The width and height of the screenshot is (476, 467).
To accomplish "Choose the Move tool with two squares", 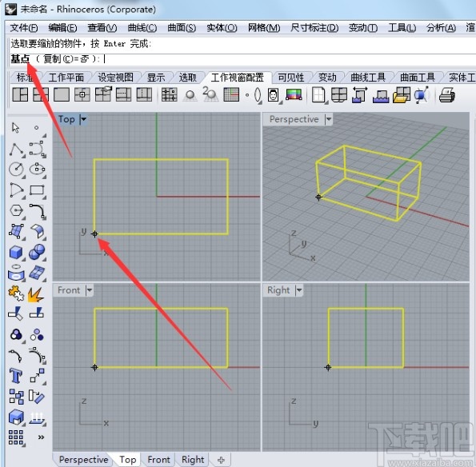I will pyautogui.click(x=38, y=376).
